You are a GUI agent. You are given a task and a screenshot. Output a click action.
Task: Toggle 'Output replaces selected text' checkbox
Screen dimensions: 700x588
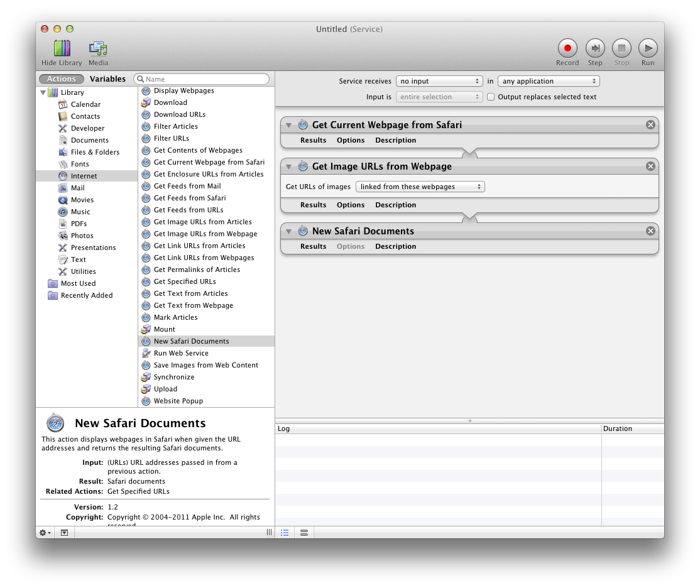click(x=491, y=97)
